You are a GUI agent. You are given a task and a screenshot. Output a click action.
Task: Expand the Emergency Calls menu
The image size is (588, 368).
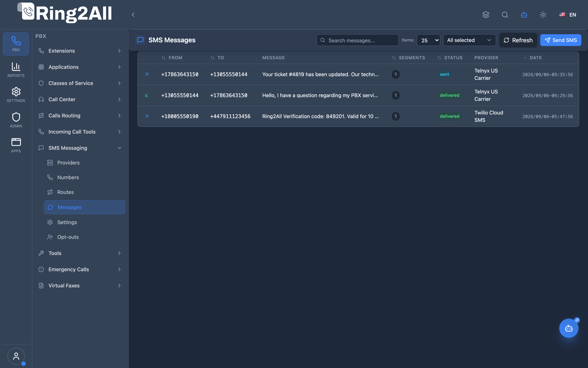(x=80, y=269)
